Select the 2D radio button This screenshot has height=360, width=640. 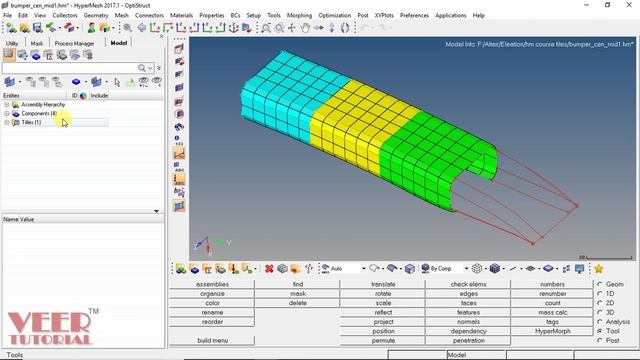600,303
